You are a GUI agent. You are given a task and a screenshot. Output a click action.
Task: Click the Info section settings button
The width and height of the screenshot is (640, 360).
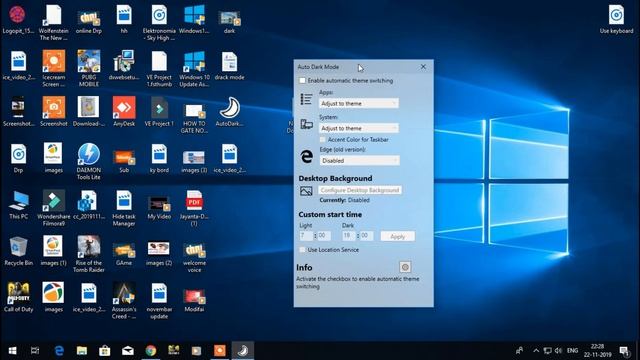pyautogui.click(x=405, y=267)
